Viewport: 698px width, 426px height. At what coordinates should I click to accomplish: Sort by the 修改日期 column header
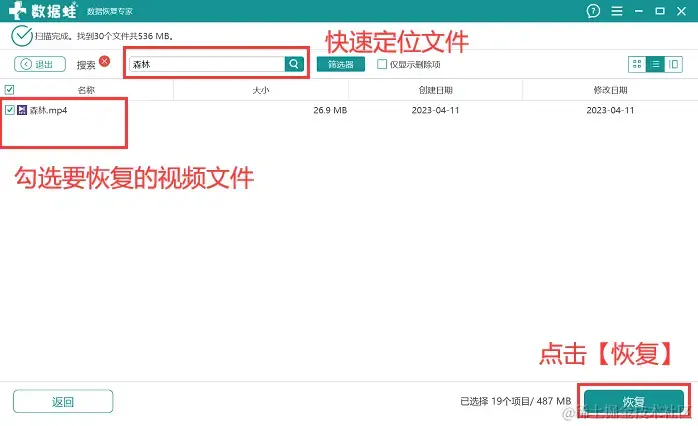click(x=610, y=90)
